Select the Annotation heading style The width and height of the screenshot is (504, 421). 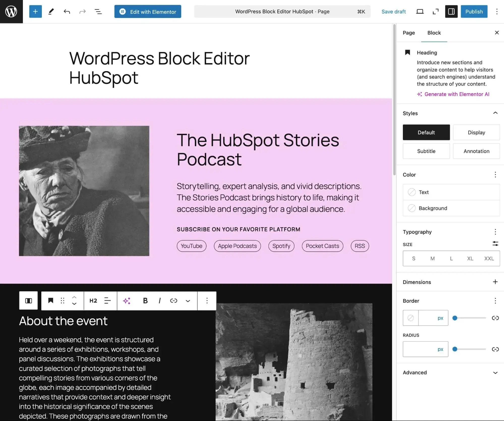(476, 151)
